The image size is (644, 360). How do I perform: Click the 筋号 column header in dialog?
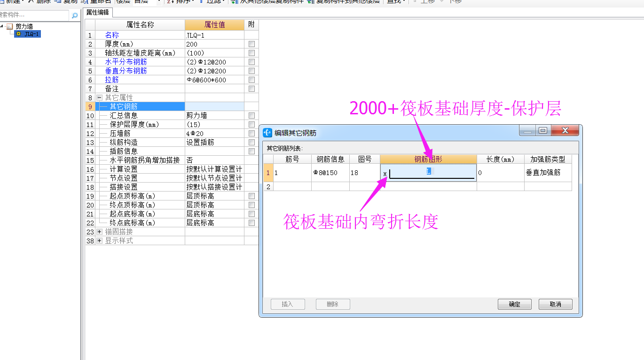[x=292, y=159]
